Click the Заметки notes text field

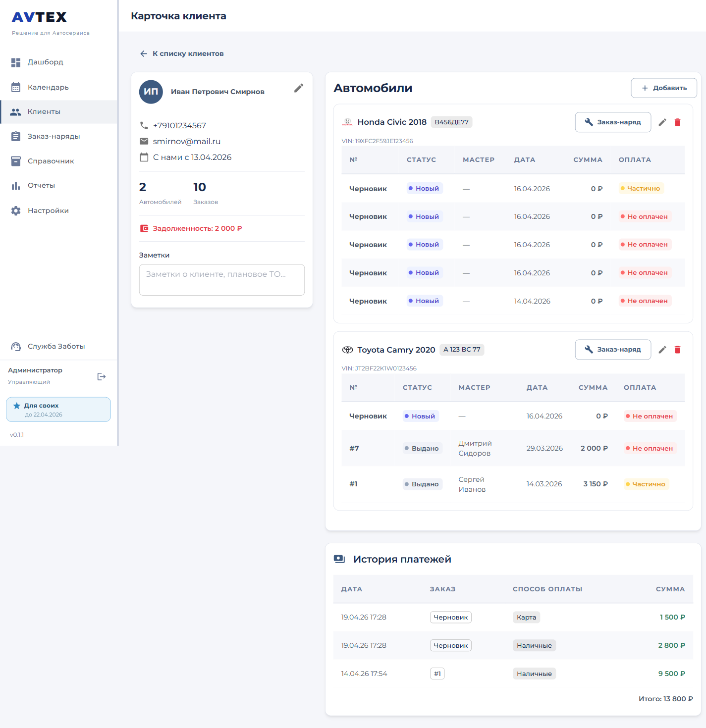(x=221, y=280)
